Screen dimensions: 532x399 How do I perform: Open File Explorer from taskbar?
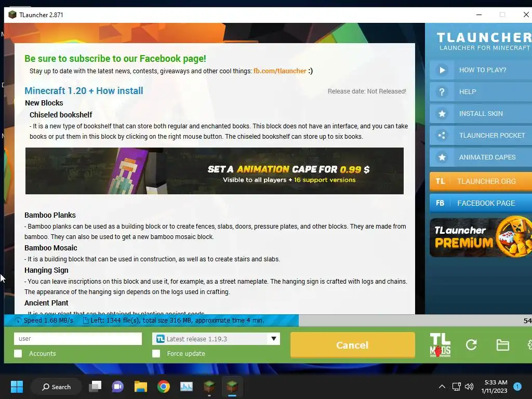click(x=140, y=387)
